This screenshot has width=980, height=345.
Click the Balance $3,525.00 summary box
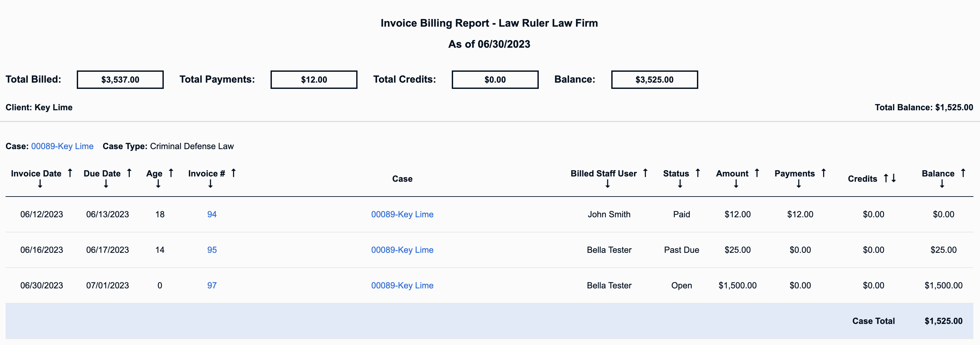[x=654, y=80]
